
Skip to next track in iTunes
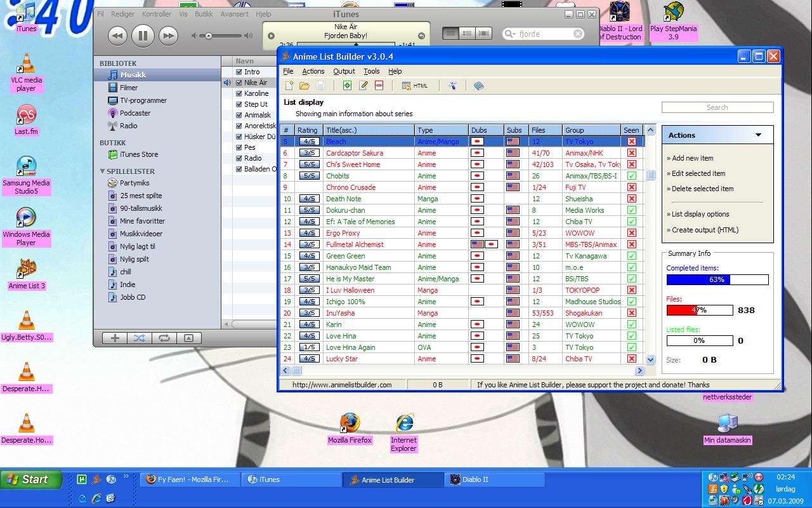click(x=168, y=36)
